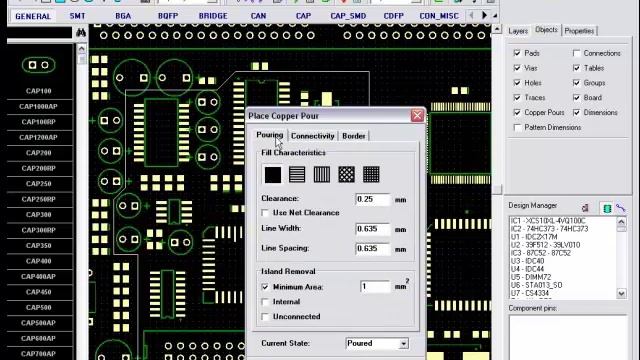Click the Line Spacing value field
The width and height of the screenshot is (640, 360).
[x=373, y=249]
